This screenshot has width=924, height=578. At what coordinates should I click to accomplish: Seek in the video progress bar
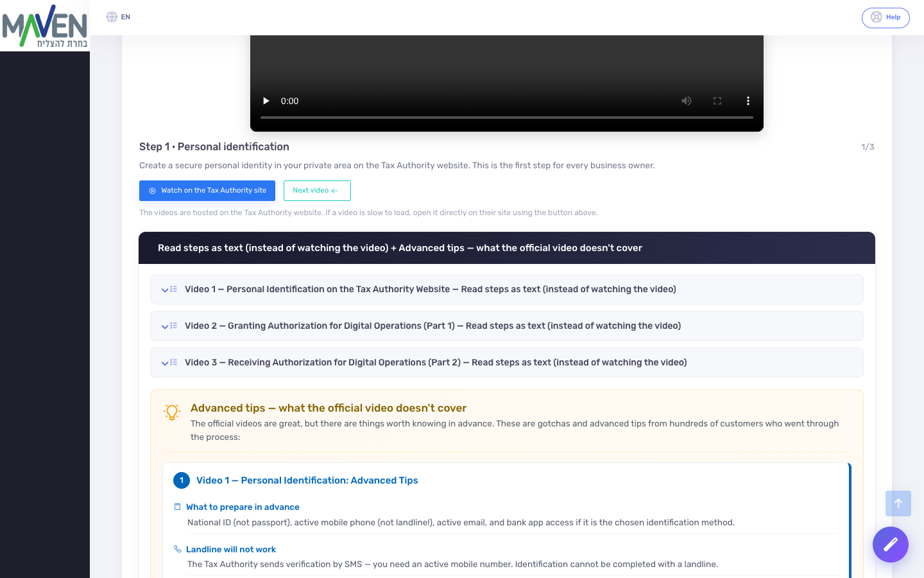(507, 118)
